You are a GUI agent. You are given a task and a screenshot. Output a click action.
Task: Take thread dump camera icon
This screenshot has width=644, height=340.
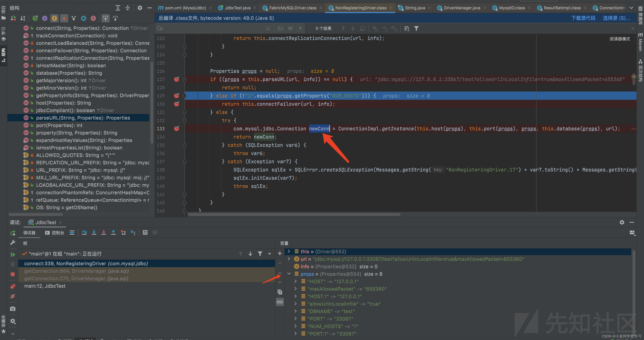click(x=13, y=309)
